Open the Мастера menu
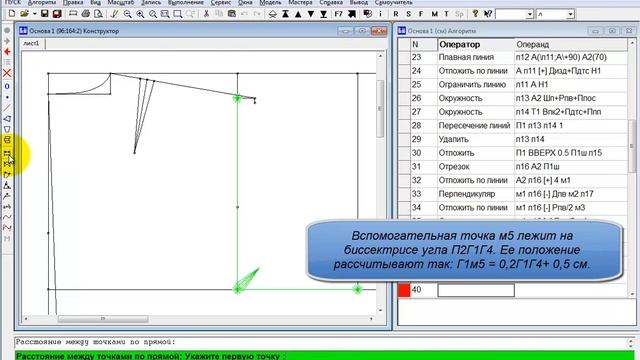The width and height of the screenshot is (640, 360). (300, 2)
